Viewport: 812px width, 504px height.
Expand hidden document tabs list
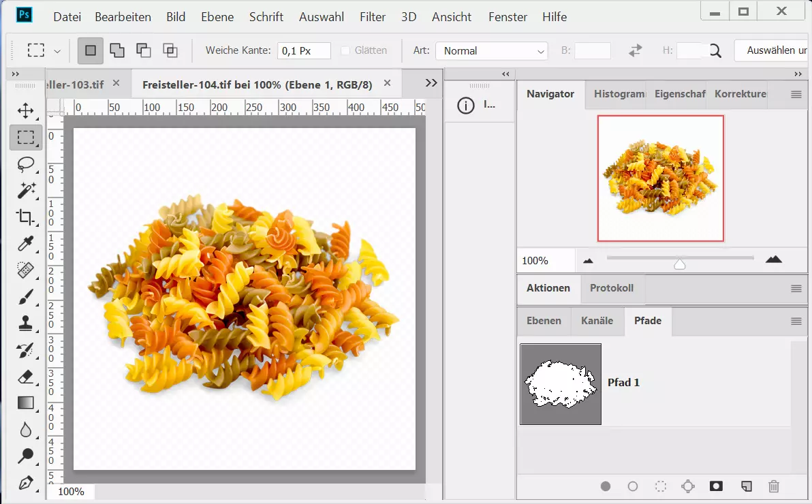coord(431,82)
